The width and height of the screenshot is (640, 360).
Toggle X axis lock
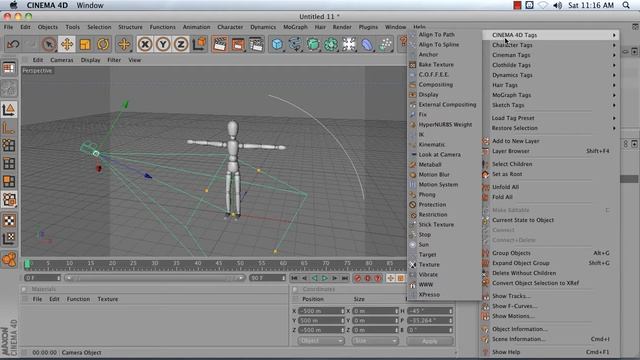tap(145, 44)
